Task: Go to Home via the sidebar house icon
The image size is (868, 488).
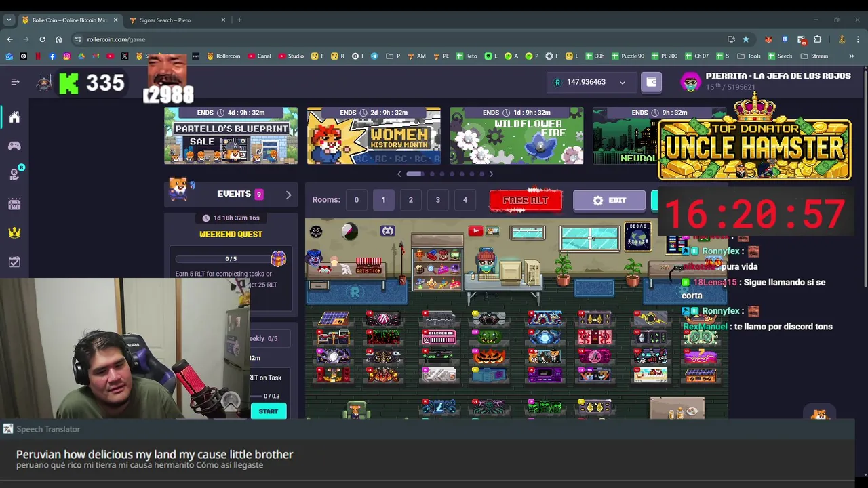Action: (x=14, y=117)
